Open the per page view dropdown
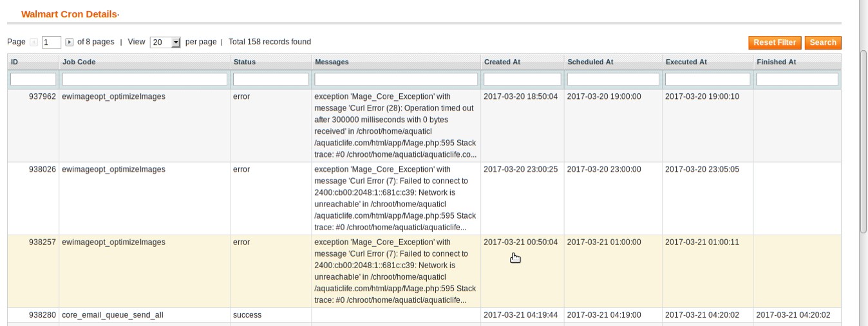868x326 pixels. pyautogui.click(x=165, y=42)
